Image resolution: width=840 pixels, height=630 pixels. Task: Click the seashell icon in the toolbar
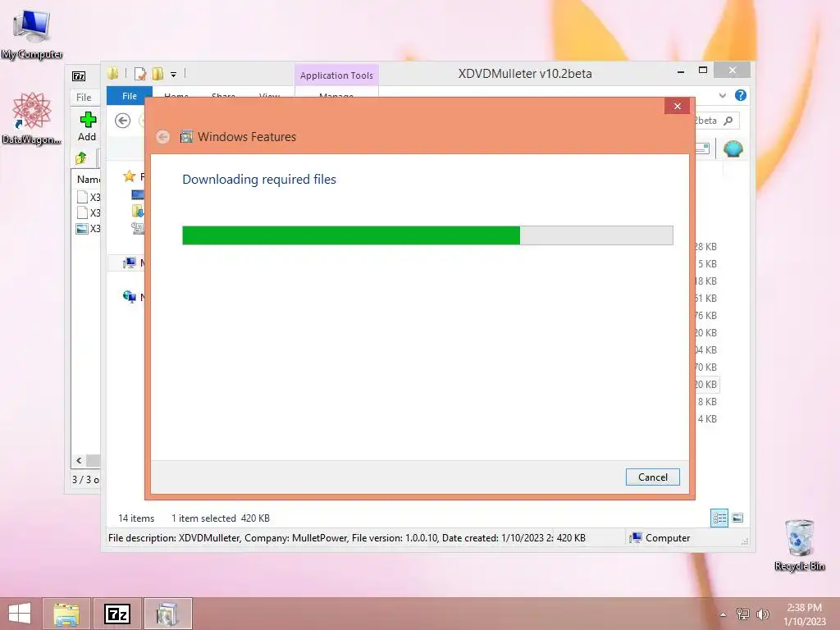pos(733,148)
